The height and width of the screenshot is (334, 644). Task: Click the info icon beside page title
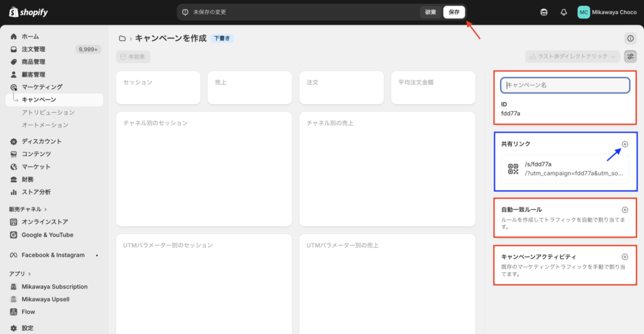[630, 38]
